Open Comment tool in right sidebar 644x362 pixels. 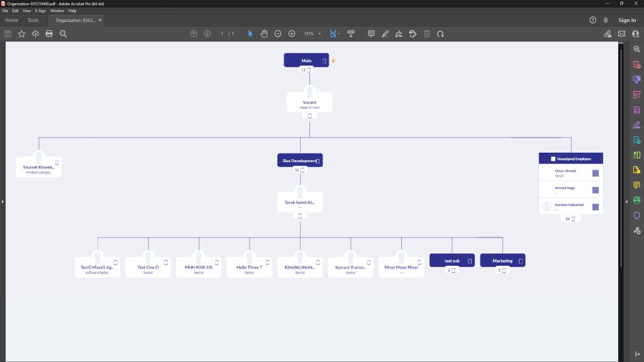click(636, 185)
